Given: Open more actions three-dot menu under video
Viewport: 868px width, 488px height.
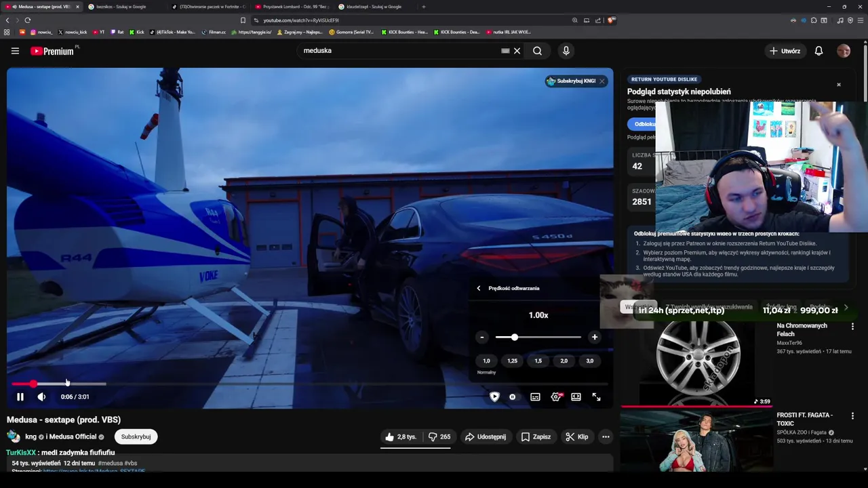Looking at the screenshot, I should pos(606,437).
